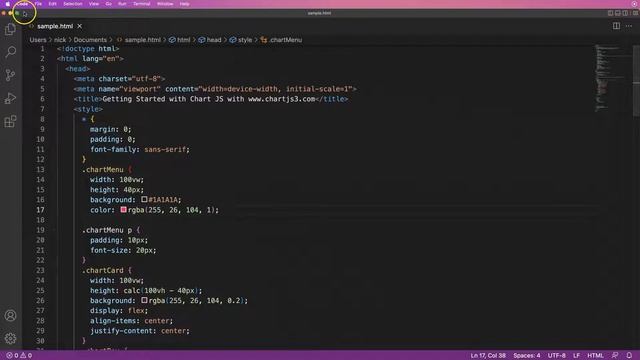This screenshot has height=360, width=640.
Task: Open the Explorer view in the activity bar
Action: (x=10, y=29)
